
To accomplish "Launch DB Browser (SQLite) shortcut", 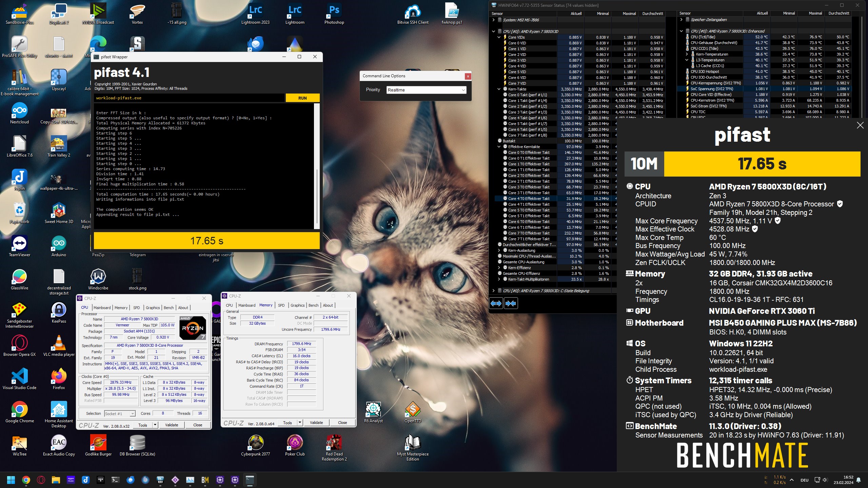I will 137,446.
